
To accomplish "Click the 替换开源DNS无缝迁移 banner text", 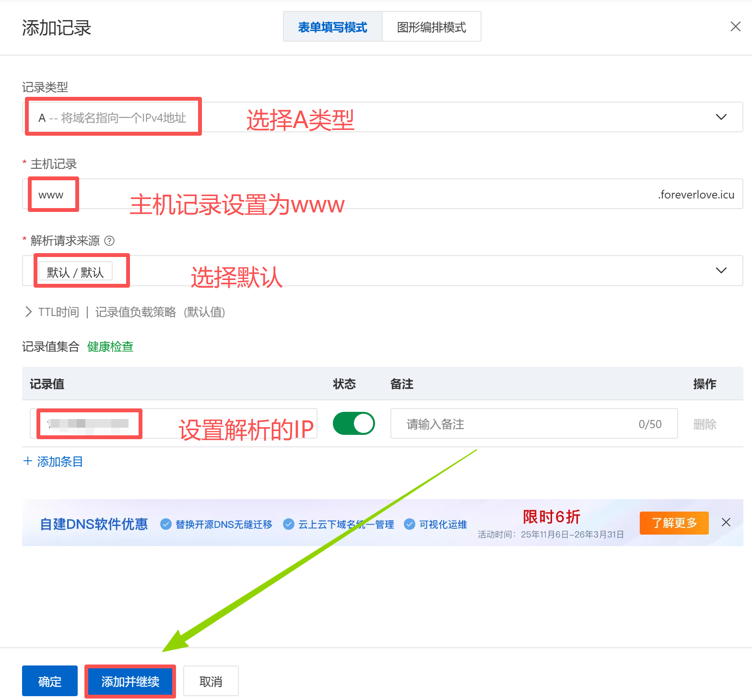I will click(x=224, y=525).
